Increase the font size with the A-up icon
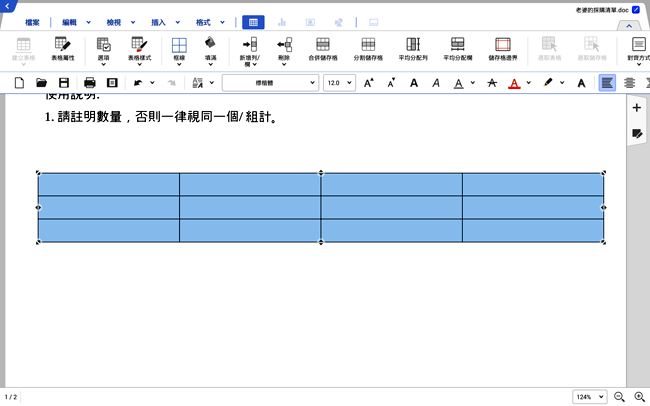650x406 pixels. coord(369,83)
